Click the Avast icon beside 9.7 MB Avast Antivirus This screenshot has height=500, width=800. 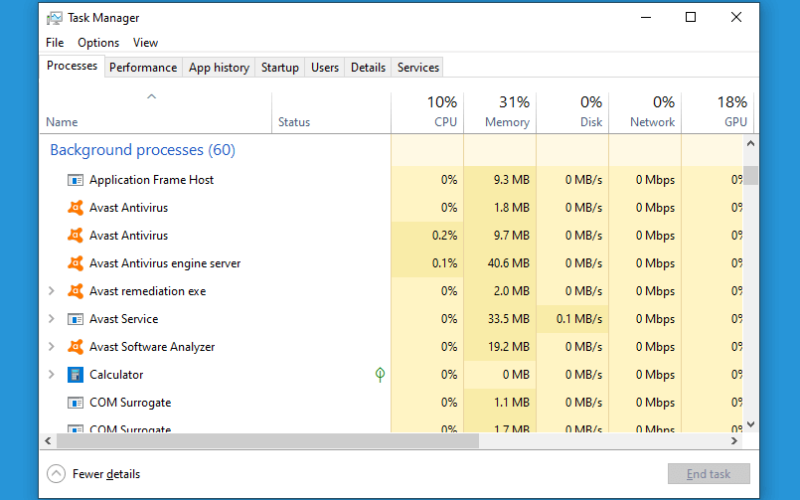pyautogui.click(x=76, y=235)
